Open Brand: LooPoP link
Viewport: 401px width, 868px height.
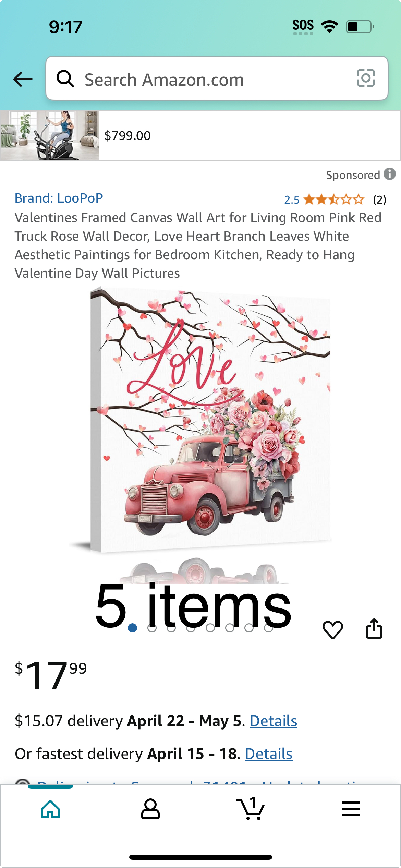[x=59, y=198]
